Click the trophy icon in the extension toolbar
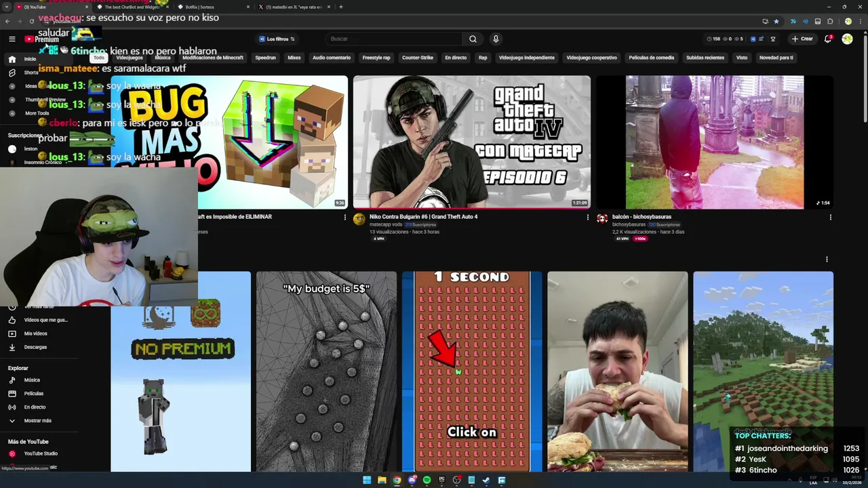The height and width of the screenshot is (488, 868). 772,39
